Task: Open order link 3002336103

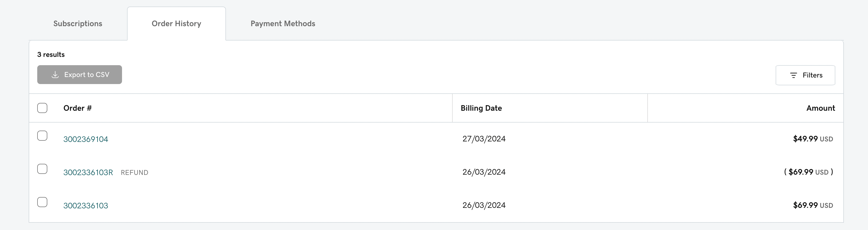Action: [86, 206]
